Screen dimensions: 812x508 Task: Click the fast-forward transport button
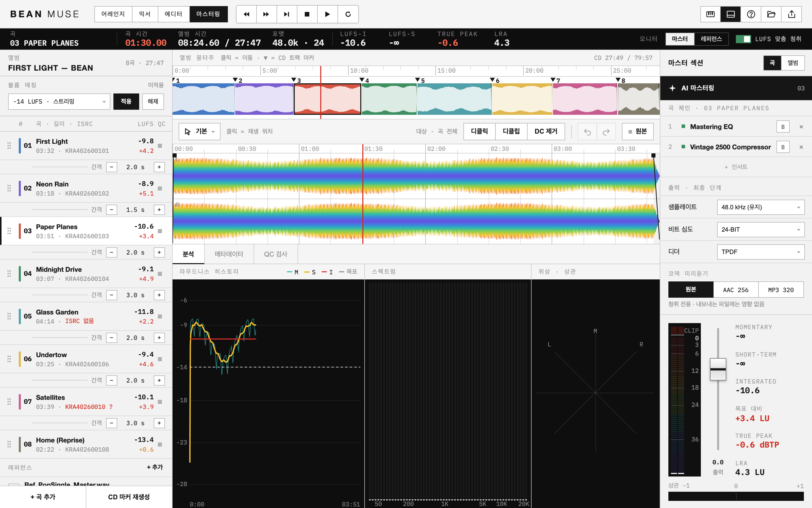pyautogui.click(x=266, y=14)
